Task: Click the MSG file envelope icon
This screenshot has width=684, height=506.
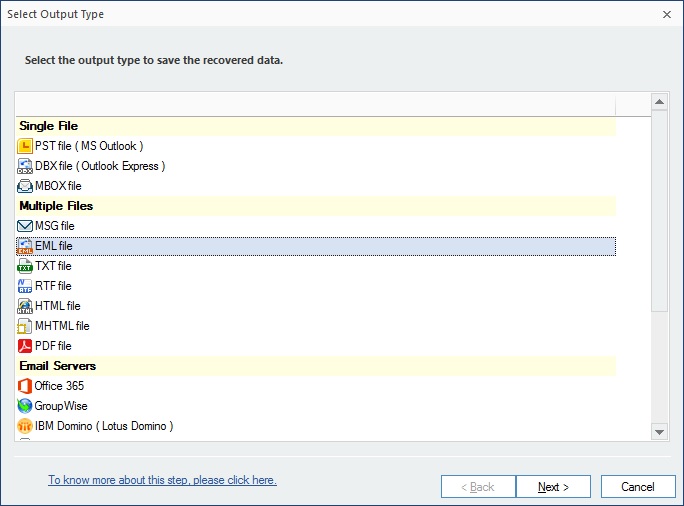Action: pos(25,226)
